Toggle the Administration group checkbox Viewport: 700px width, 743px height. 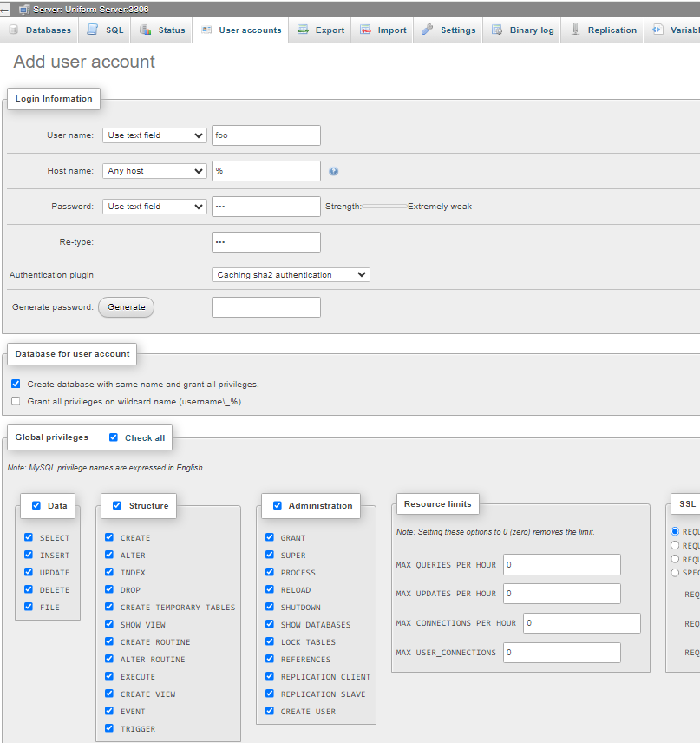tap(278, 505)
